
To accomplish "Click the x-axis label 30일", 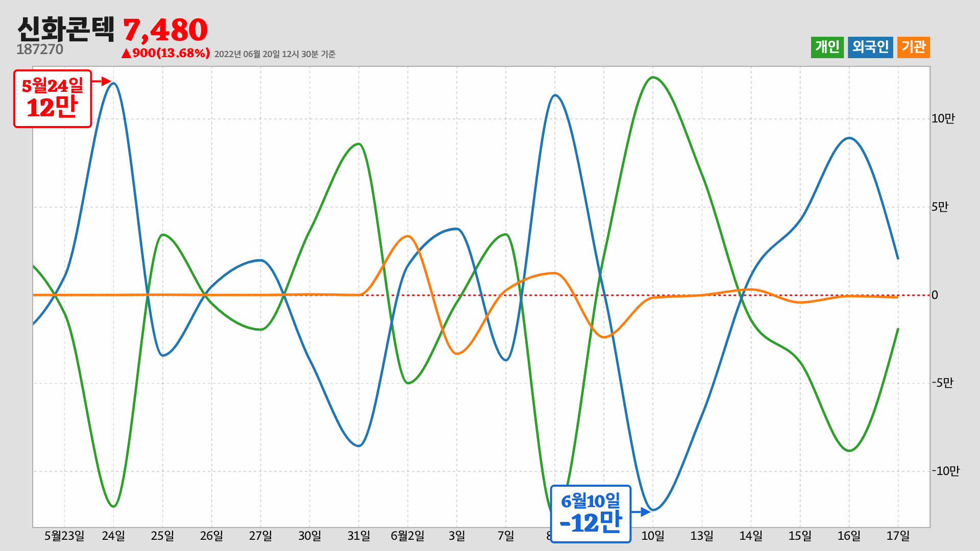I will (310, 536).
